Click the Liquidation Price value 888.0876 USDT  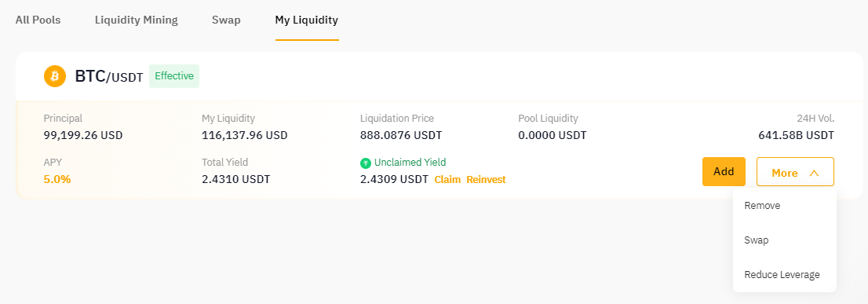[401, 136]
